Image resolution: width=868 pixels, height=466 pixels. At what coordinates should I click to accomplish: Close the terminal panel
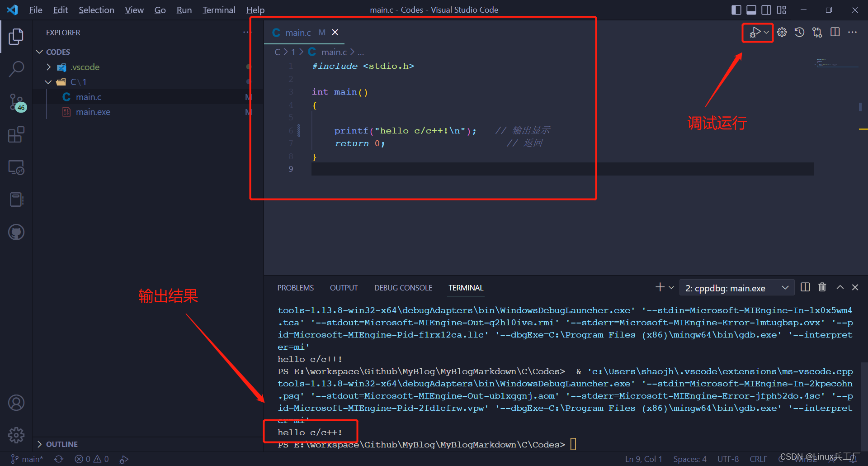click(x=855, y=287)
